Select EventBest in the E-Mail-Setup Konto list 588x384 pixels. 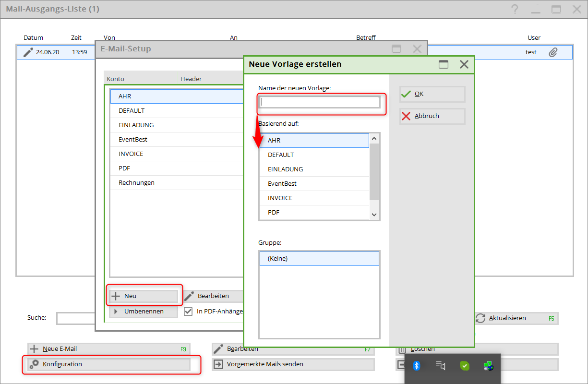(177, 140)
